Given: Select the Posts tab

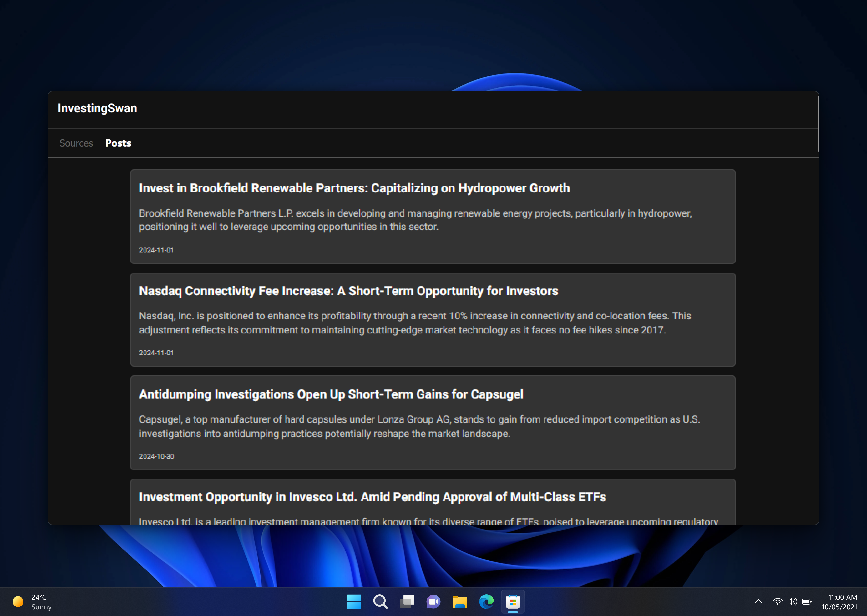Looking at the screenshot, I should pos(118,143).
